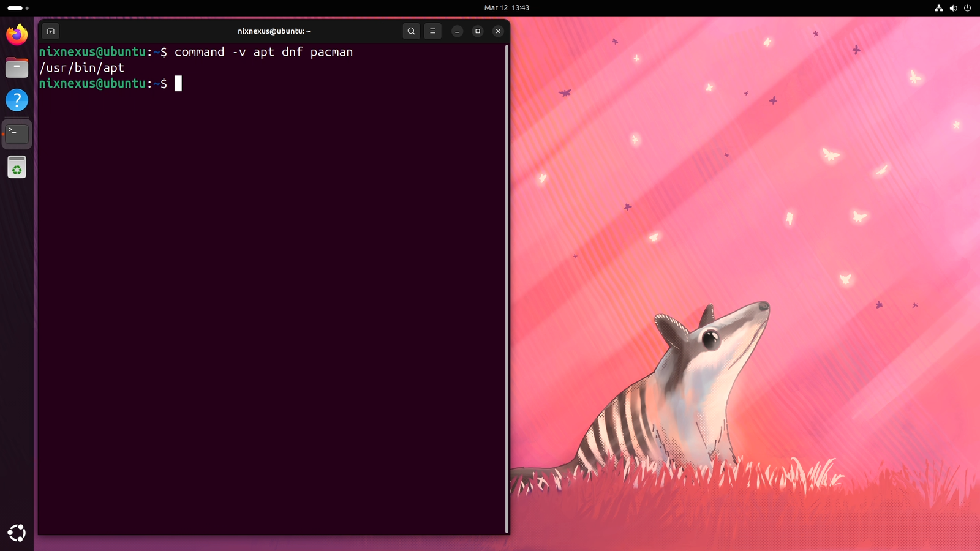
Task: Open Ubuntu Help from the dock
Action: [17, 100]
